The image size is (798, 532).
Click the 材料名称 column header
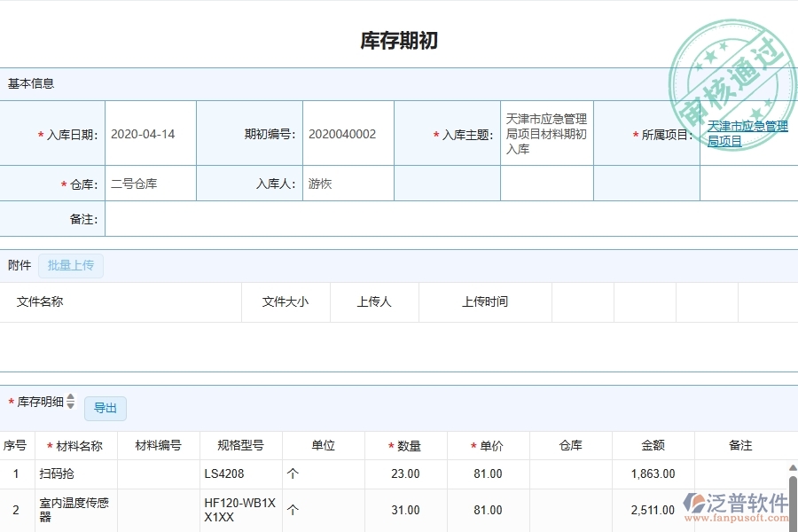77,445
